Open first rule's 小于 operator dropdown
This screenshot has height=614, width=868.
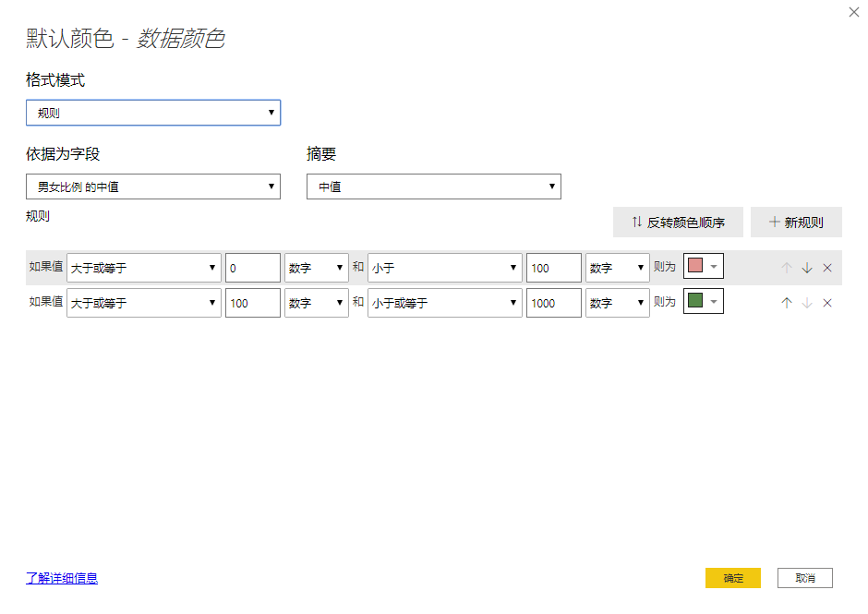point(445,268)
